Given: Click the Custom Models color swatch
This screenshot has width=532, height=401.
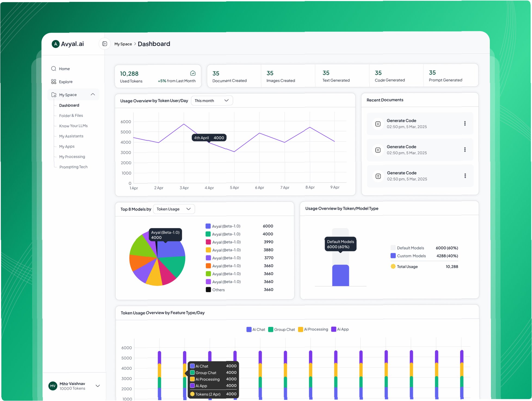Looking at the screenshot, I should click(393, 256).
